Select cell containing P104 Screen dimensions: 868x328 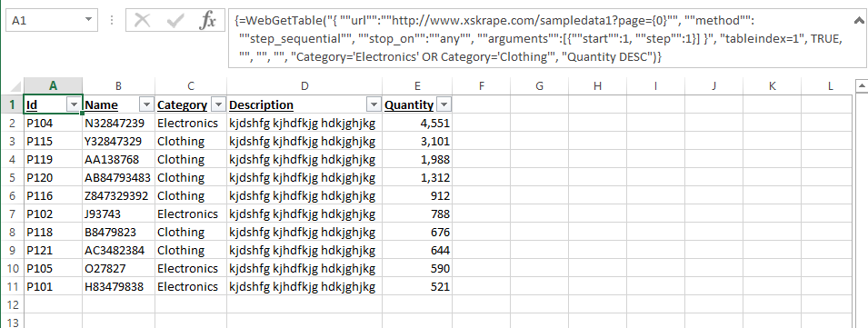pos(53,124)
